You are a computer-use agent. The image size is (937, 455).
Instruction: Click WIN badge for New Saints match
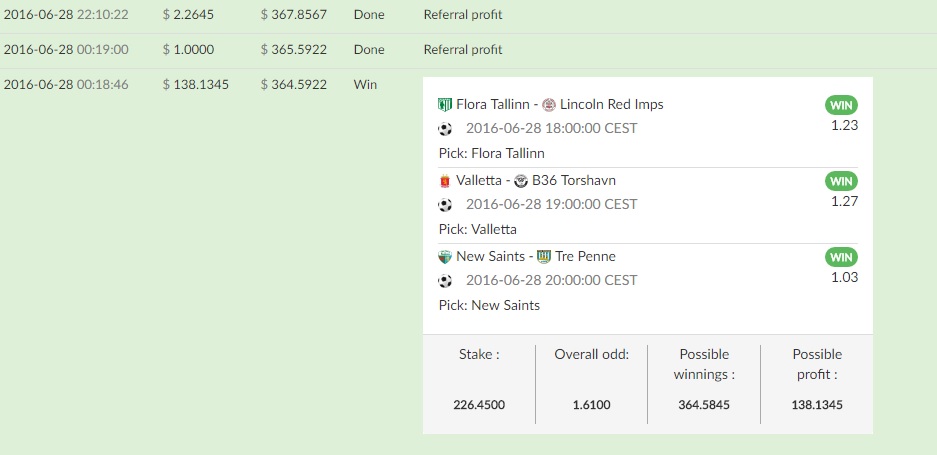pos(841,257)
